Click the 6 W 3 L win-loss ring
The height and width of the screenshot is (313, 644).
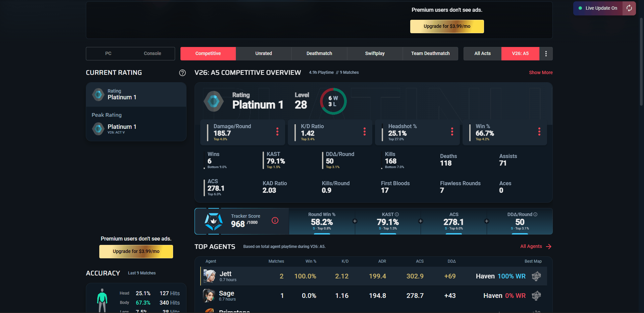click(333, 101)
